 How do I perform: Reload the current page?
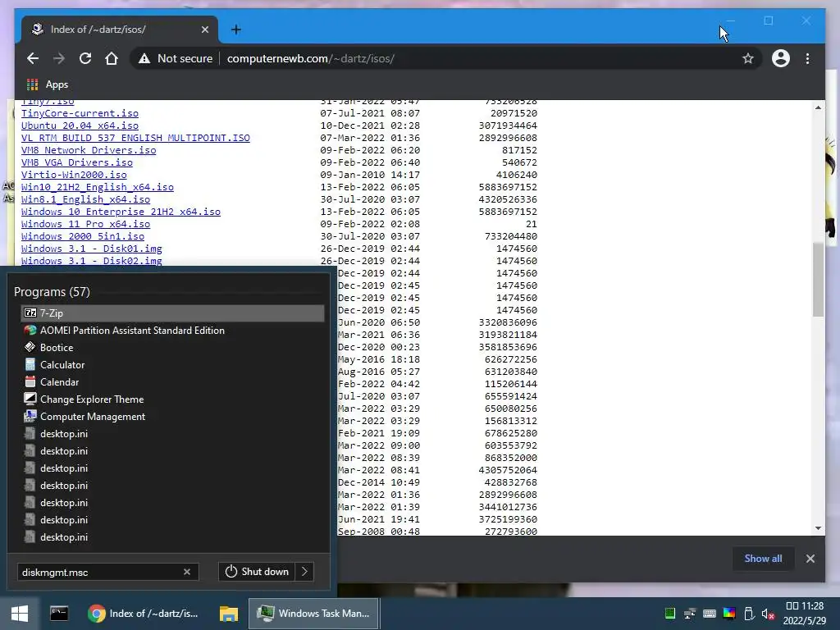pos(85,58)
